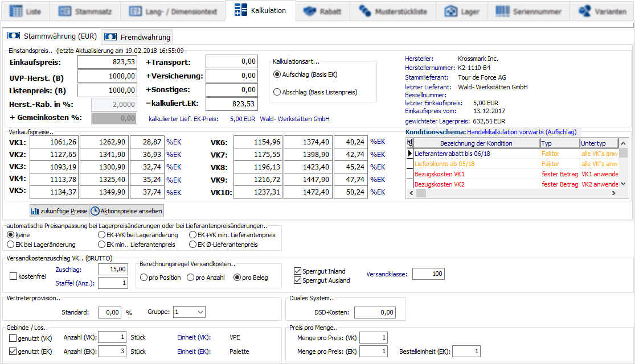The image size is (635, 364).
Task: Switch to the Stammsatz tab
Action: click(85, 11)
